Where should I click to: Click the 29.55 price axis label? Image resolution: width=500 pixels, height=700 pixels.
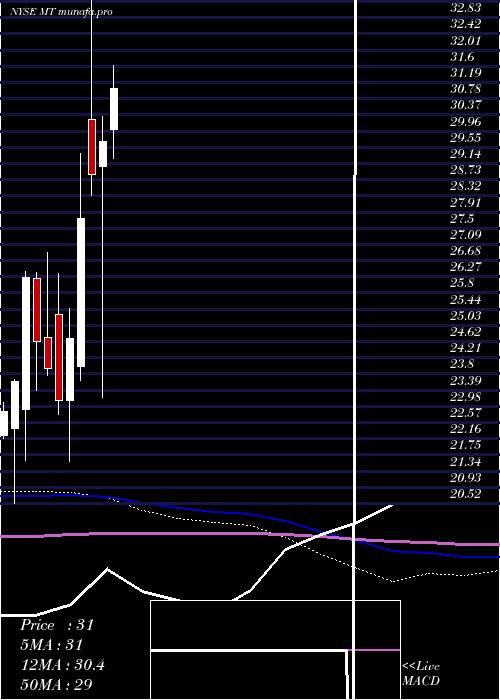click(466, 138)
